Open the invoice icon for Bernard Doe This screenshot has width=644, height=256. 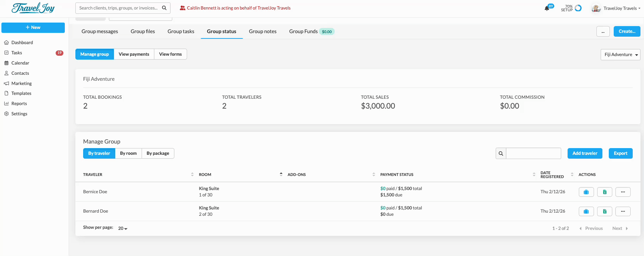(605, 211)
